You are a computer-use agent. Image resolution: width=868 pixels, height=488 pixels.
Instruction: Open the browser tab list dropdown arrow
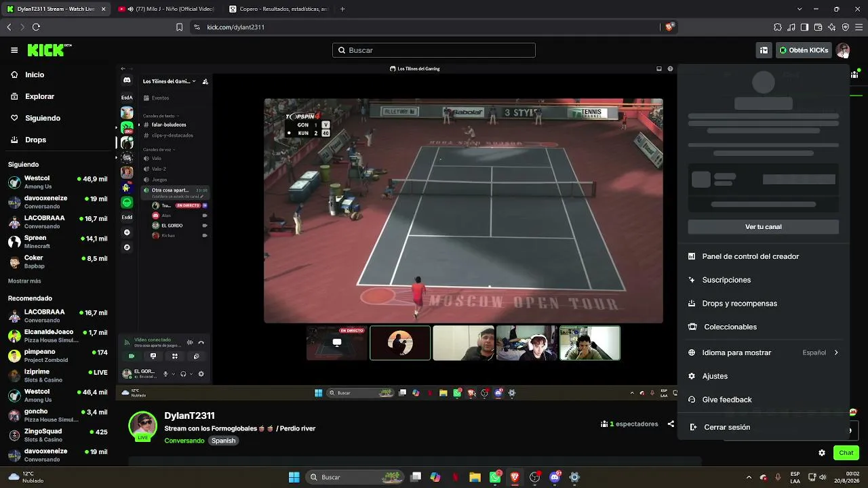[x=800, y=9]
